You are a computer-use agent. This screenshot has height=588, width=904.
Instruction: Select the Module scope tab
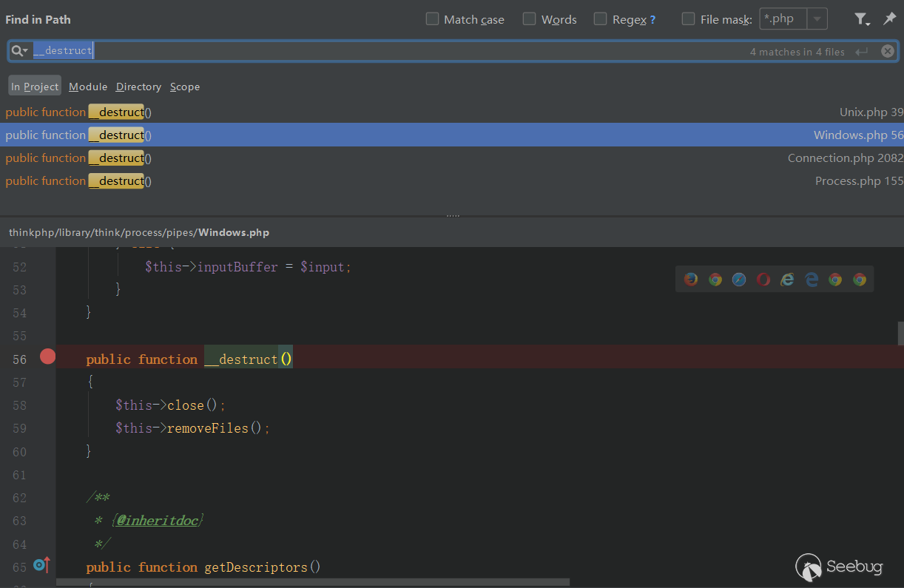pyautogui.click(x=88, y=87)
